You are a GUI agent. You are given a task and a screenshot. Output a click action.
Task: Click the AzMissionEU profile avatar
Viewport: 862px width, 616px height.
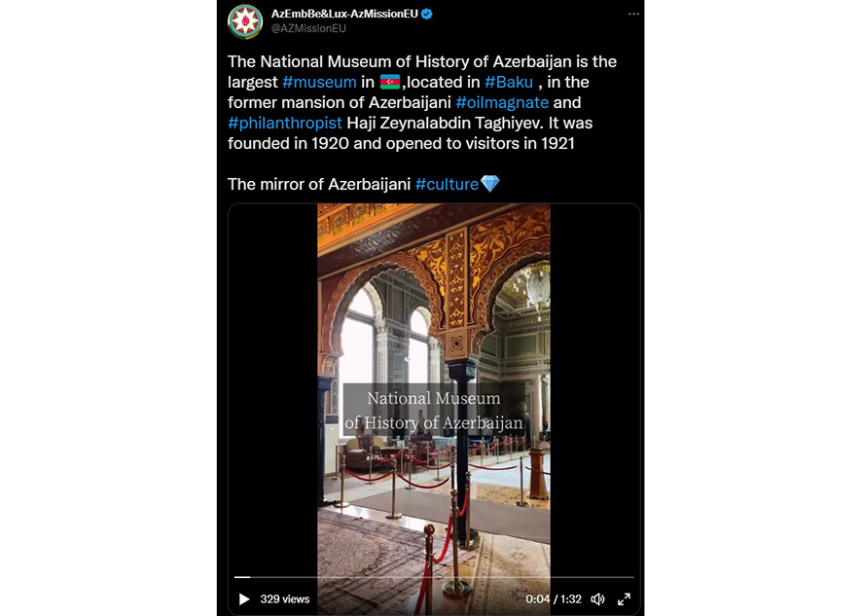245,21
